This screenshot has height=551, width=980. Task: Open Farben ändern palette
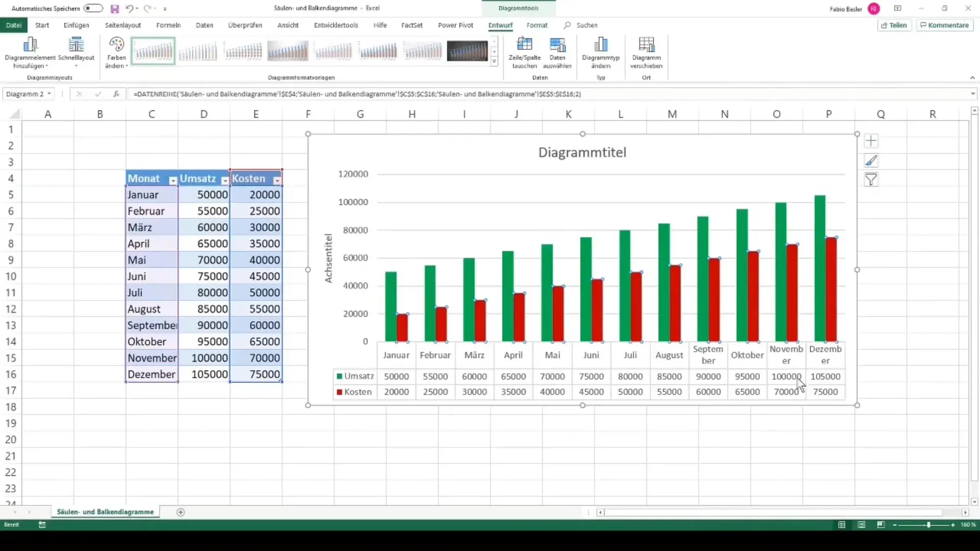[116, 53]
